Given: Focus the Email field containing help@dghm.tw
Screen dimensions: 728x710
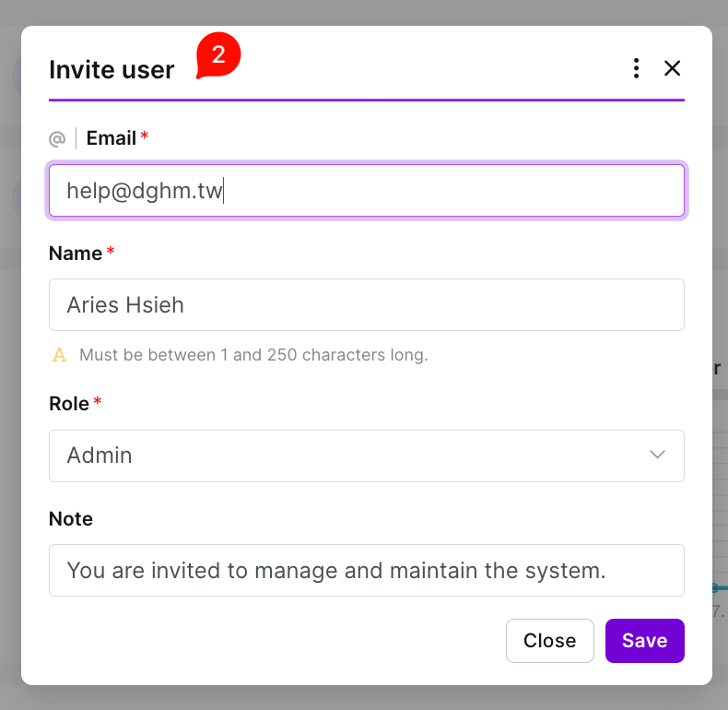Looking at the screenshot, I should (x=366, y=191).
